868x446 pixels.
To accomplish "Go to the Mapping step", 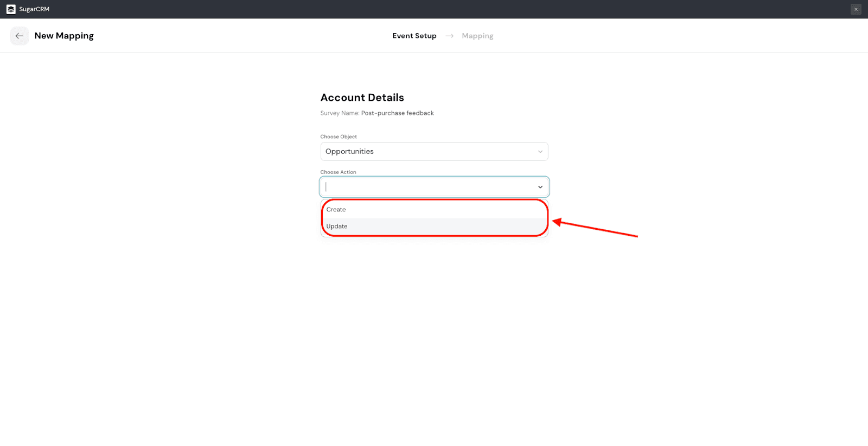I will tap(477, 36).
